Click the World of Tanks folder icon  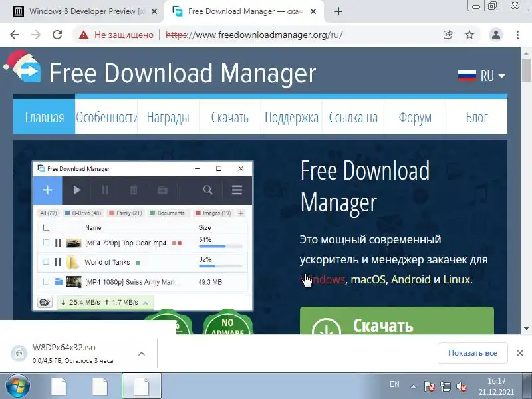pos(72,262)
